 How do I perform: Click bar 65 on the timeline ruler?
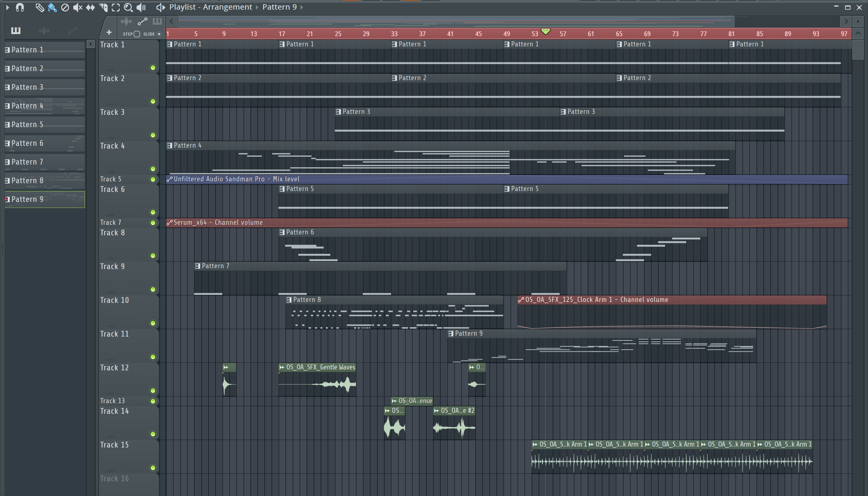[x=619, y=34]
